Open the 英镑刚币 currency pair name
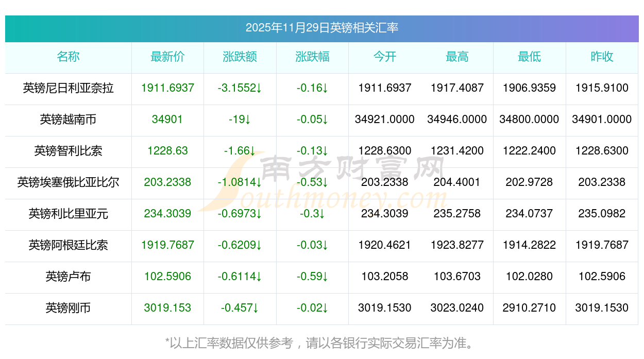The image size is (644, 359). [69, 308]
